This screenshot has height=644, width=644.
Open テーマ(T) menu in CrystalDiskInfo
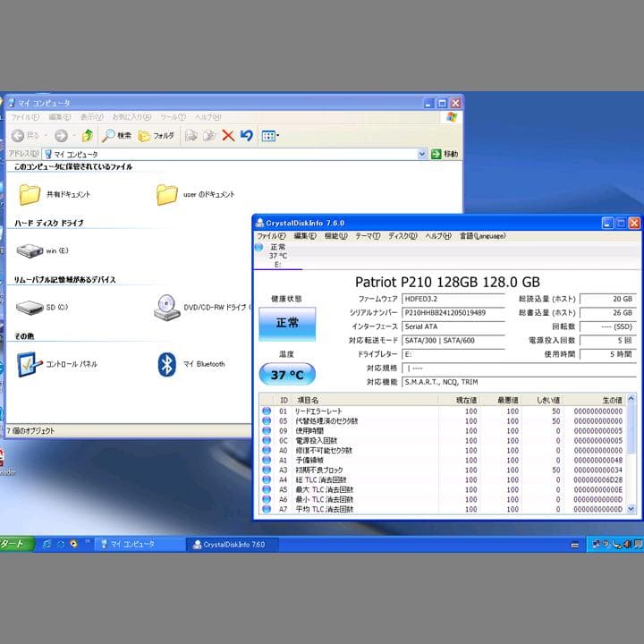(368, 236)
